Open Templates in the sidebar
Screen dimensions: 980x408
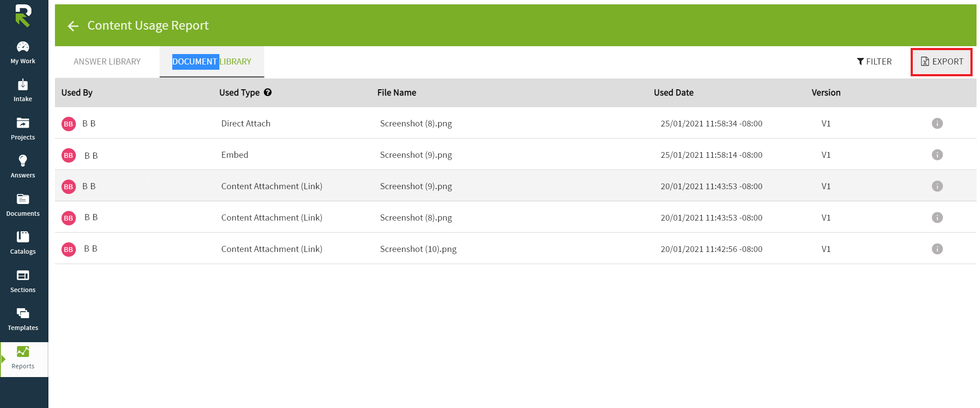(x=23, y=314)
